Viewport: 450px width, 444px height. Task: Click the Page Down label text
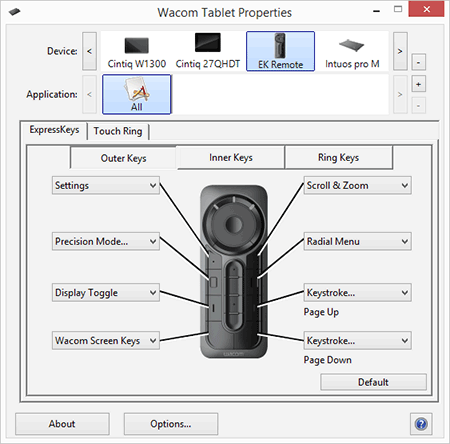327,360
